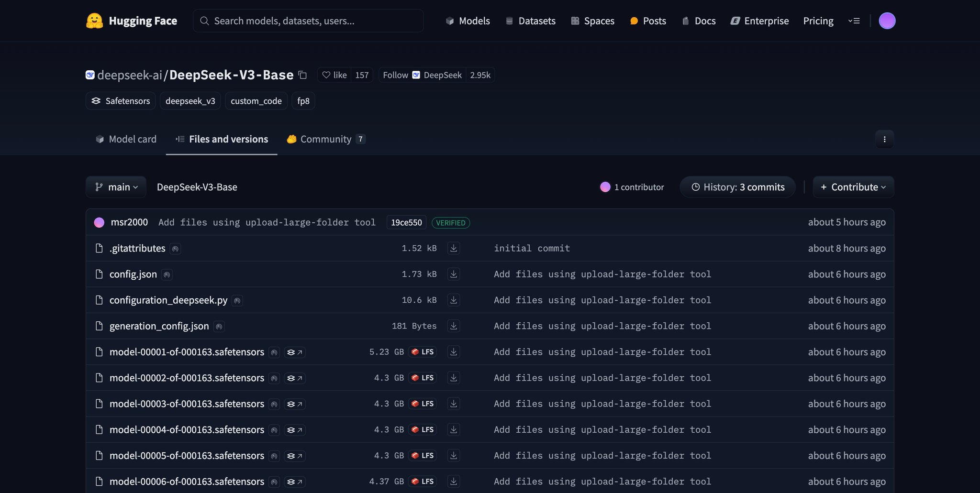Open the .gitattributes file
This screenshot has height=493, width=980.
(x=137, y=248)
